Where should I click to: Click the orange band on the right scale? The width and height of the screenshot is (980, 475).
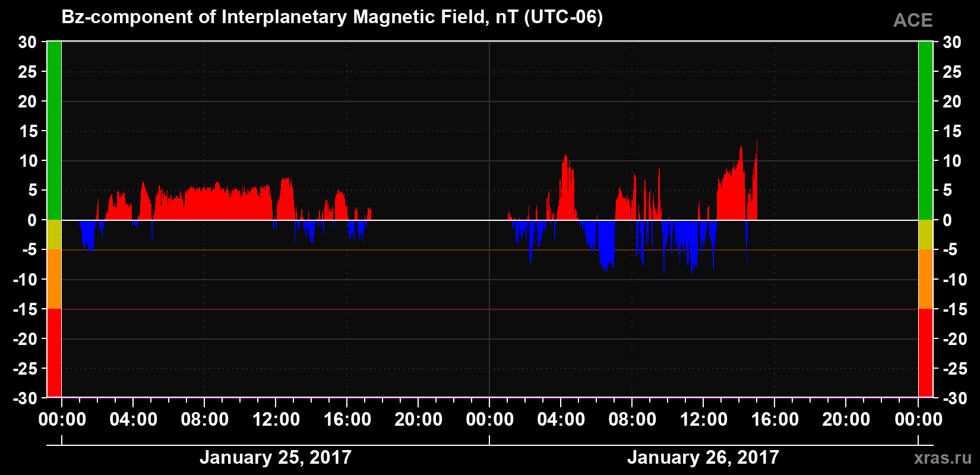[925, 279]
